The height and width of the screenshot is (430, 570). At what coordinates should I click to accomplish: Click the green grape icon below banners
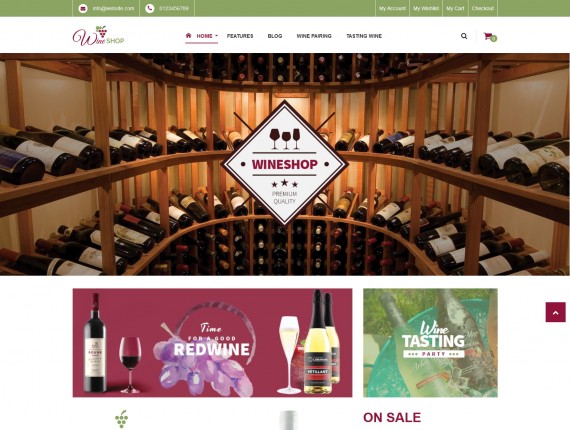point(121,419)
